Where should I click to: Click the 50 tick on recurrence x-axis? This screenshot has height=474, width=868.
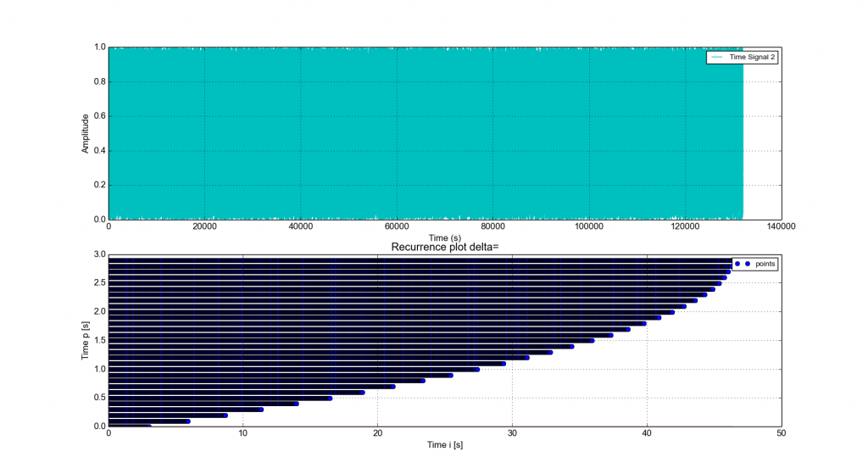click(781, 434)
